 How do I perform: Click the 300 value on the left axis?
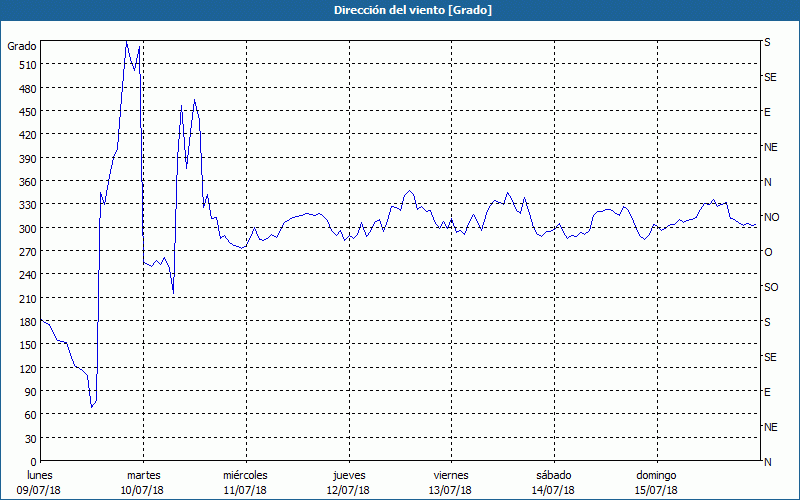pyautogui.click(x=28, y=229)
